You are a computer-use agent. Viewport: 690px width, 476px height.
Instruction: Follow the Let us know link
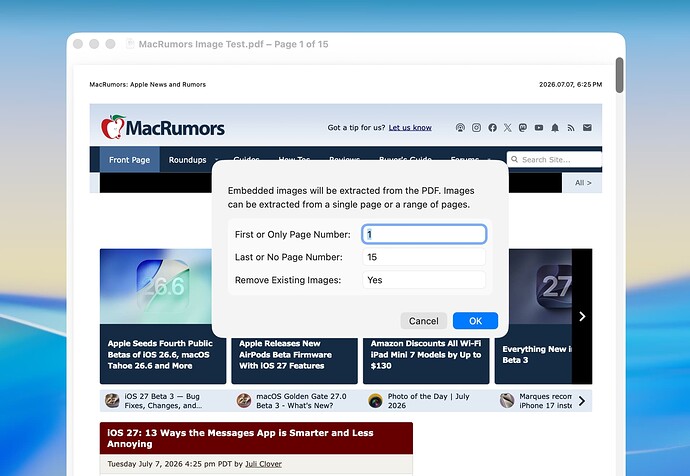point(410,128)
